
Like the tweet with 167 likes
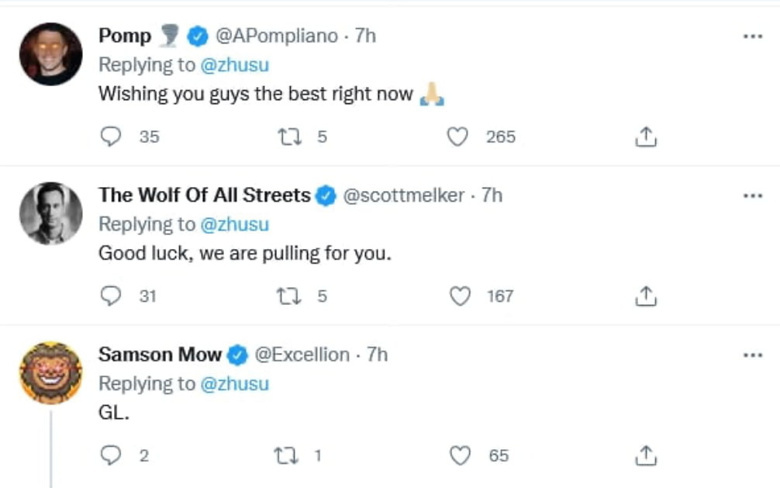[x=459, y=296]
